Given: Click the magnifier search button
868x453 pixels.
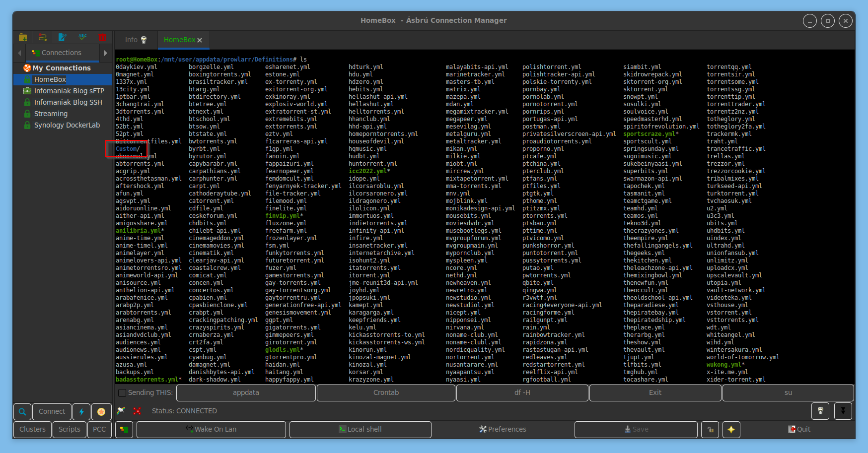Looking at the screenshot, I should click(22, 411).
